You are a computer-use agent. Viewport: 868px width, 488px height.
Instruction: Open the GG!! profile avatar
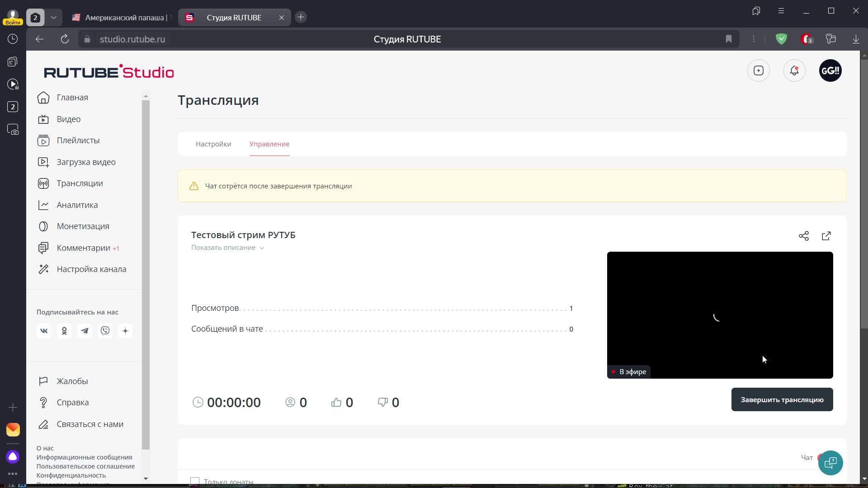pos(830,70)
